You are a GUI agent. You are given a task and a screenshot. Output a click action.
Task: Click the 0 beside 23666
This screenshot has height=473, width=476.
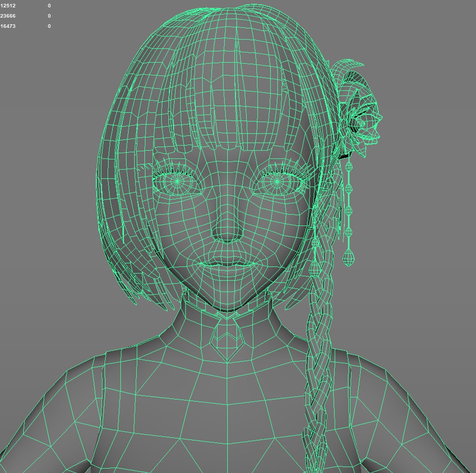(x=49, y=16)
